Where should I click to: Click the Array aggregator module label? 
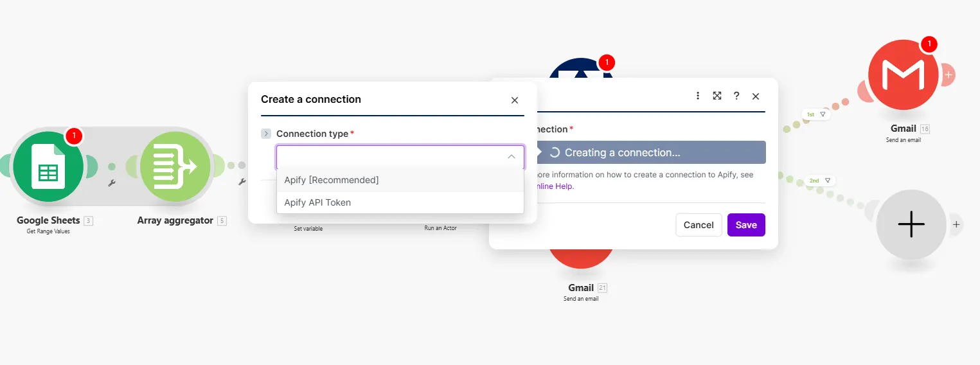(175, 220)
